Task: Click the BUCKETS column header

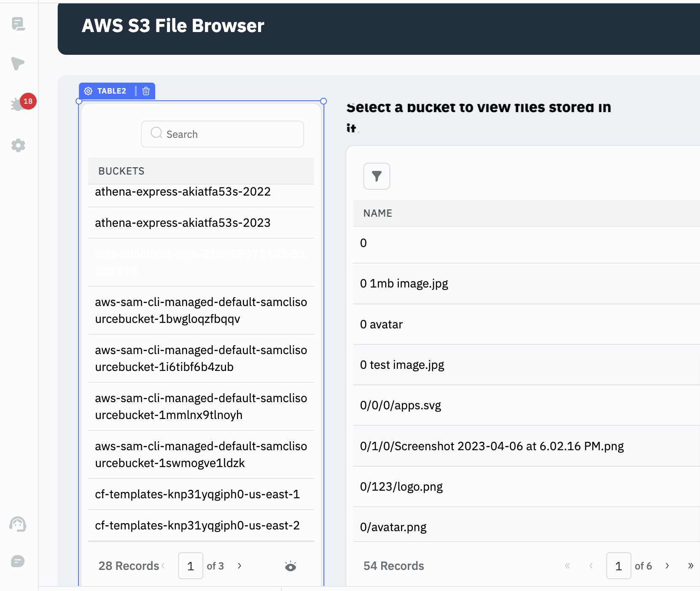Action: point(121,171)
